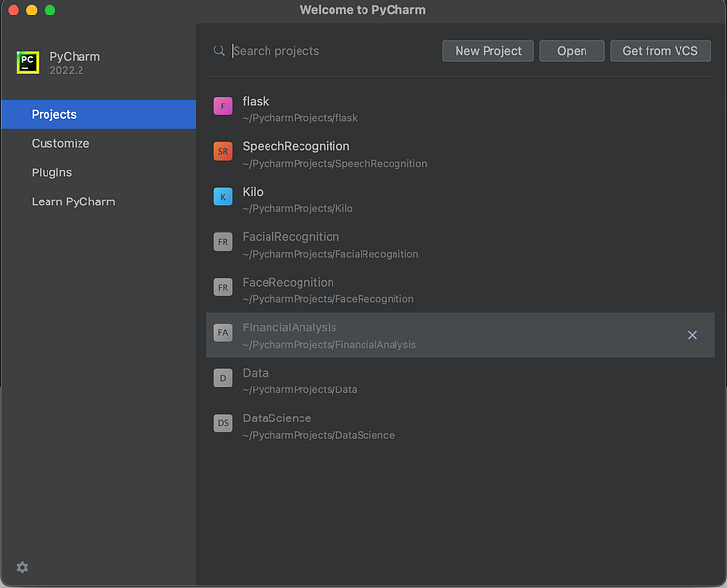This screenshot has height=588, width=727.
Task: Switch to the Customize tab
Action: 60,143
